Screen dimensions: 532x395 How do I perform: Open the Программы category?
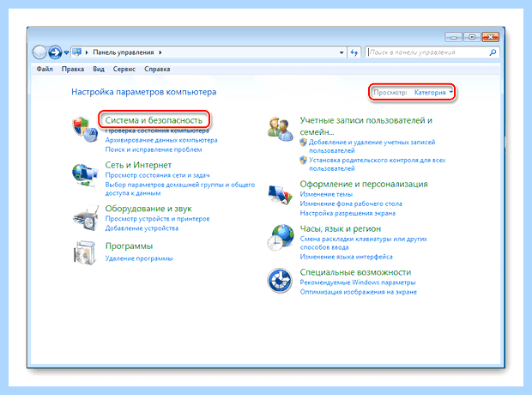[x=129, y=246]
